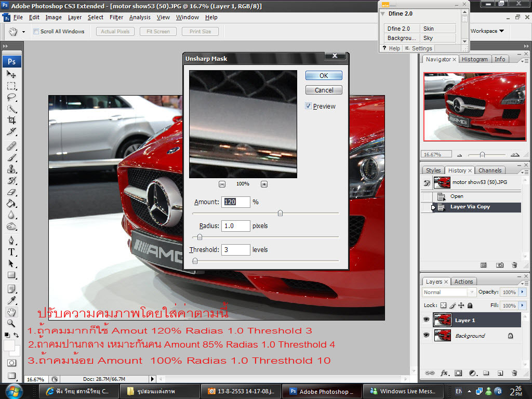This screenshot has width=532, height=399.
Task: Click the Threshold levels input field
Action: point(235,250)
